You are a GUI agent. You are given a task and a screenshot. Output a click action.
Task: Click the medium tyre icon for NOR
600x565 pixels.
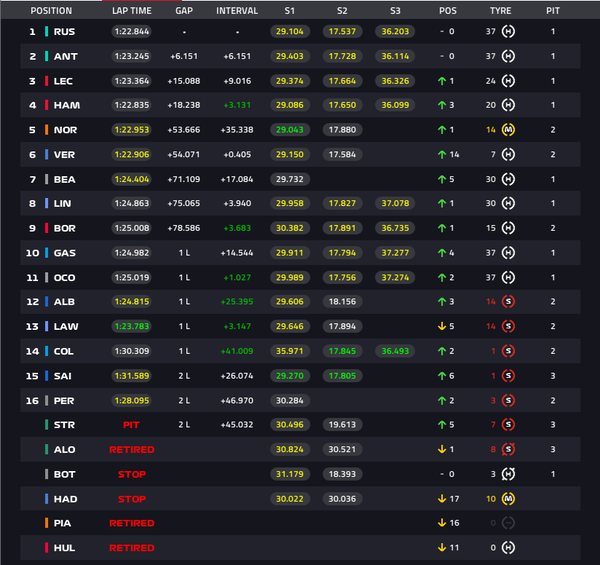coord(508,130)
